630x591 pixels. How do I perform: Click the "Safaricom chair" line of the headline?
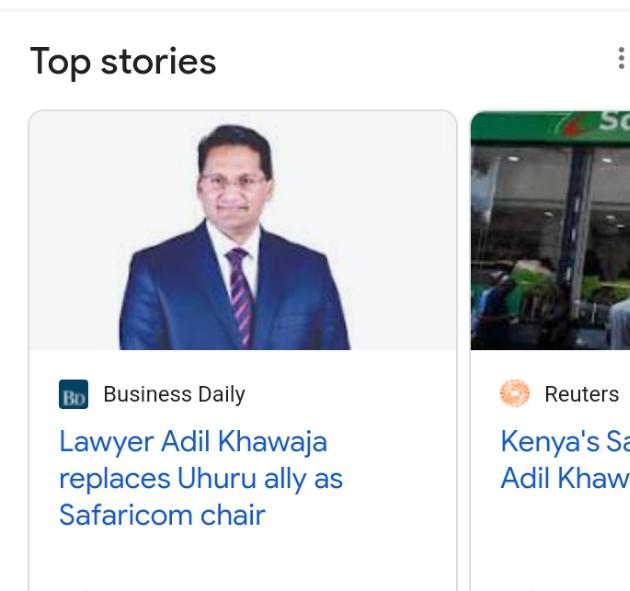click(162, 515)
